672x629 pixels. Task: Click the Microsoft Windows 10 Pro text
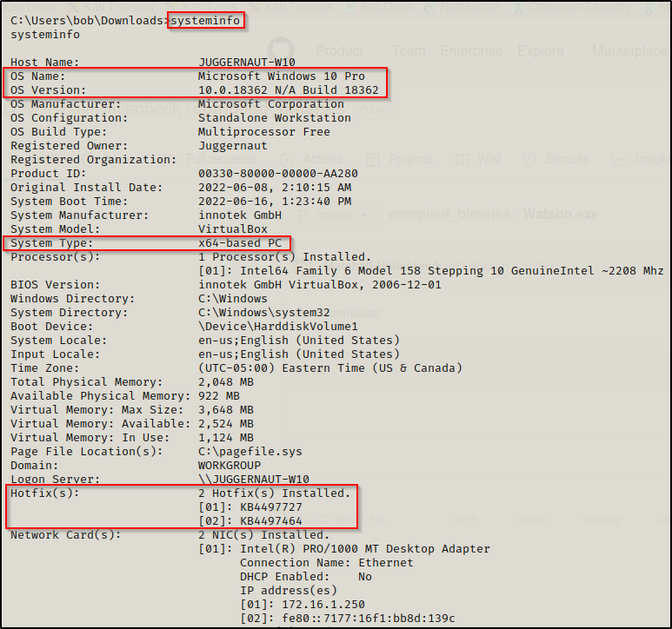[282, 76]
